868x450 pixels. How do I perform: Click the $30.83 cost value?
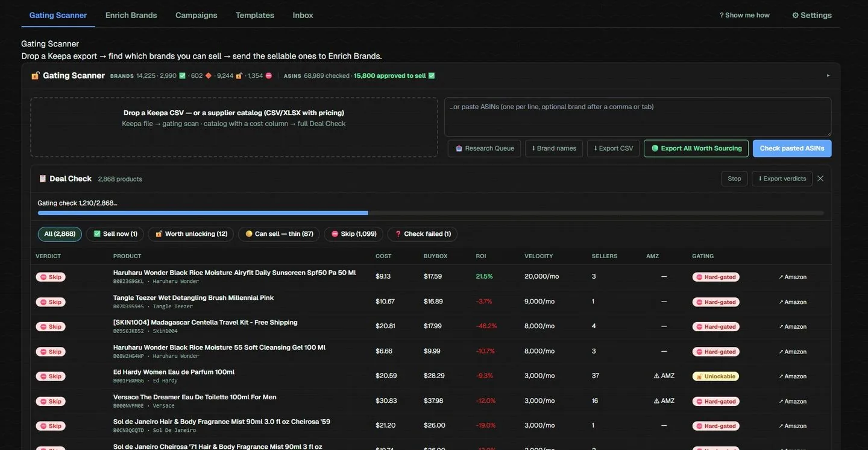[386, 401]
